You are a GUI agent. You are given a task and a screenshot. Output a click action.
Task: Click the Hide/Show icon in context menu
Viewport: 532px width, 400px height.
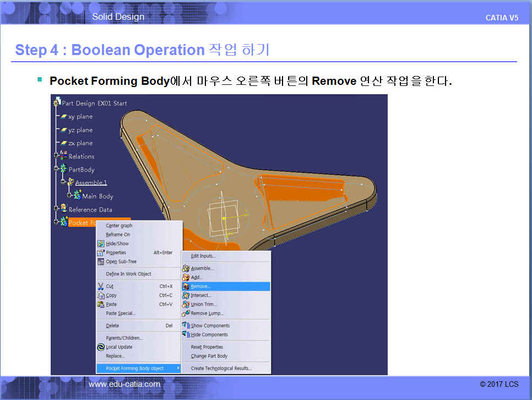(x=101, y=244)
